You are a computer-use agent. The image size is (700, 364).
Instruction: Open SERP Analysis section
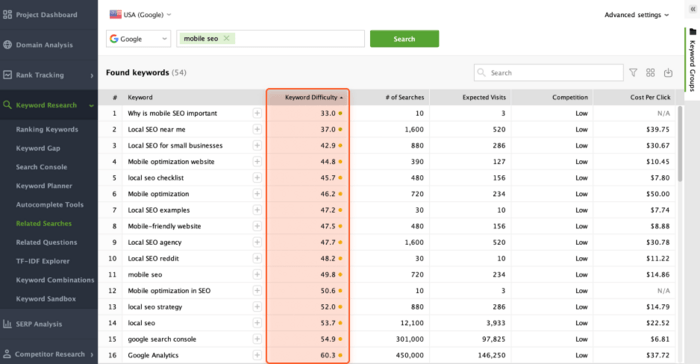(39, 324)
